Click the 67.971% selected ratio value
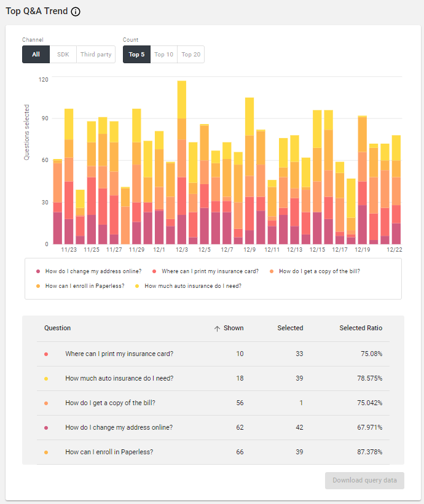The height and width of the screenshot is (504, 424). (370, 427)
